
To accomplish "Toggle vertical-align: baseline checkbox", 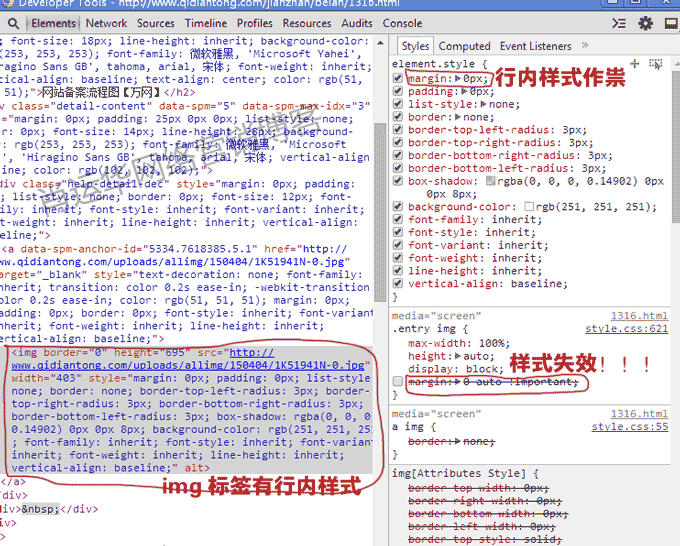I will [x=398, y=283].
